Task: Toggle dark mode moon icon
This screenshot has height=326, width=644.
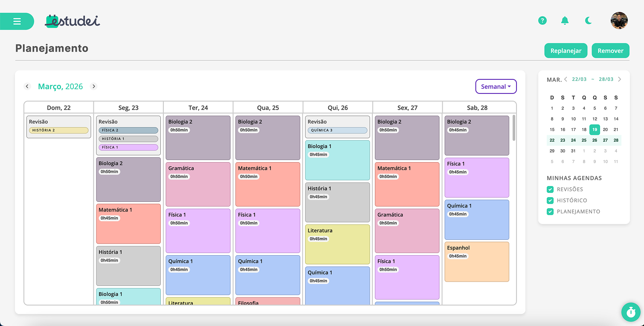Action: (589, 20)
